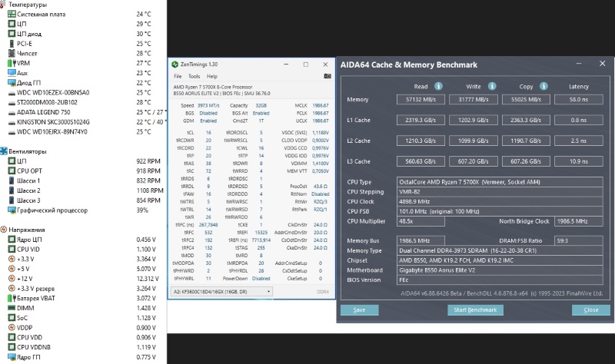Click the Memory Read 57132 MB/s field

click(x=421, y=100)
